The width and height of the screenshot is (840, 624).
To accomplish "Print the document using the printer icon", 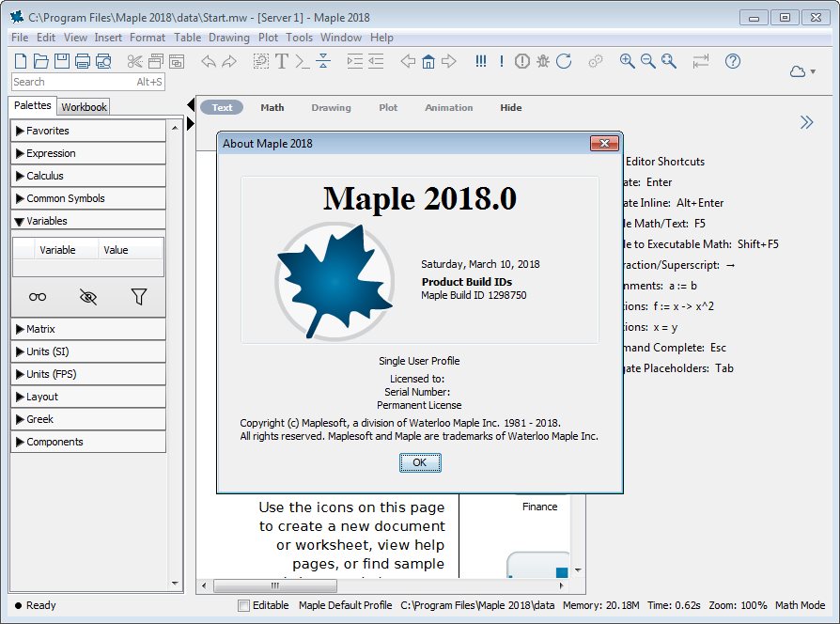I will tap(83, 61).
